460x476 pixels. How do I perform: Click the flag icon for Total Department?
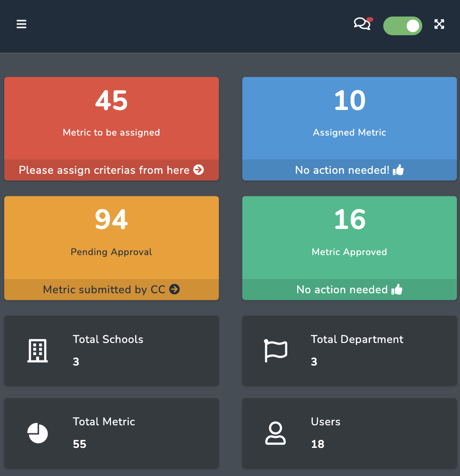pyautogui.click(x=276, y=350)
